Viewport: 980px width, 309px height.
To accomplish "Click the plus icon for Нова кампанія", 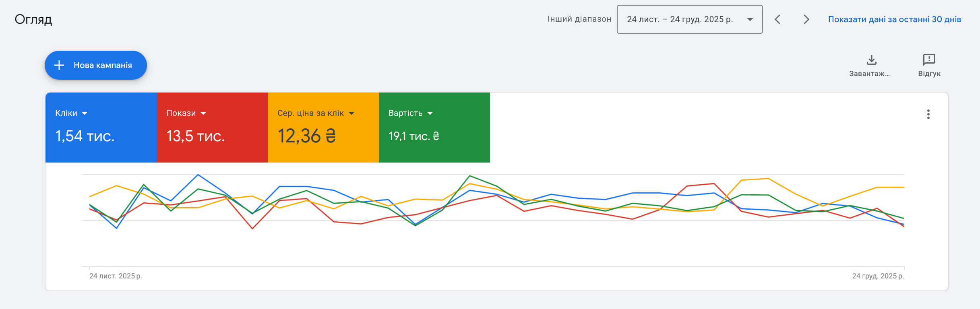I will click(59, 65).
